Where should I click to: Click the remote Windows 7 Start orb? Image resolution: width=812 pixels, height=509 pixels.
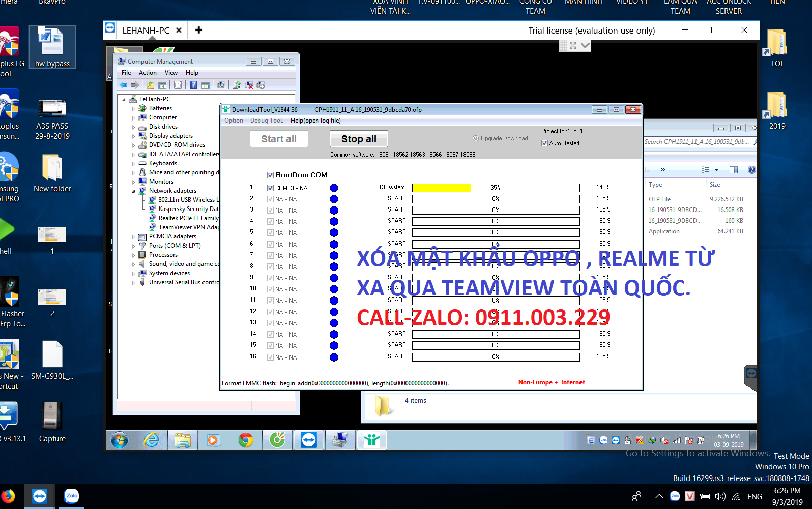pyautogui.click(x=120, y=440)
